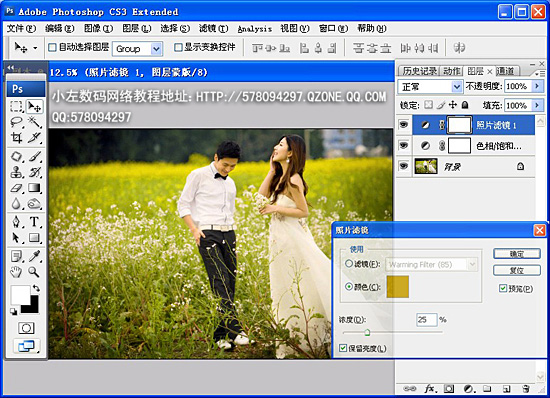Select the Horizontal Type tool
This screenshot has width=550, height=398.
(34, 222)
